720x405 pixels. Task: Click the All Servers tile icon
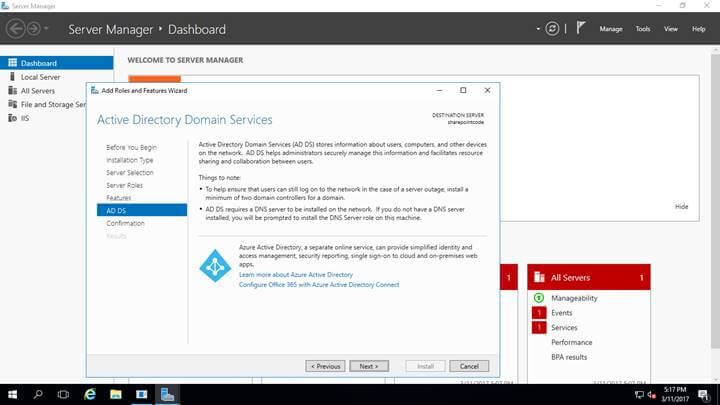click(539, 277)
